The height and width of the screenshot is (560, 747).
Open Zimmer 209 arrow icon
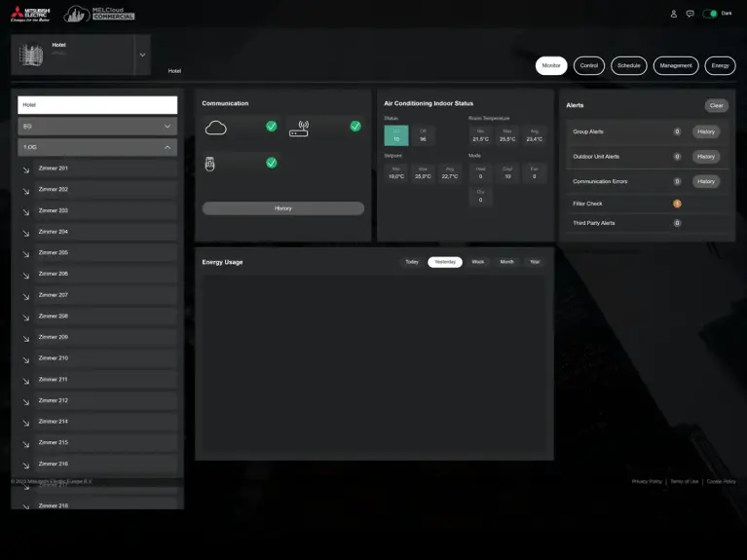tap(26, 338)
